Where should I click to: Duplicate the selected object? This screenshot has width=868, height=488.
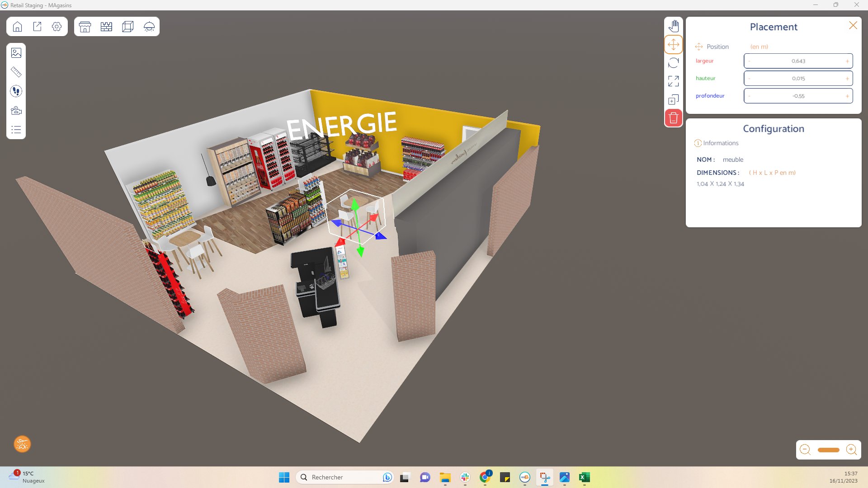(x=673, y=99)
